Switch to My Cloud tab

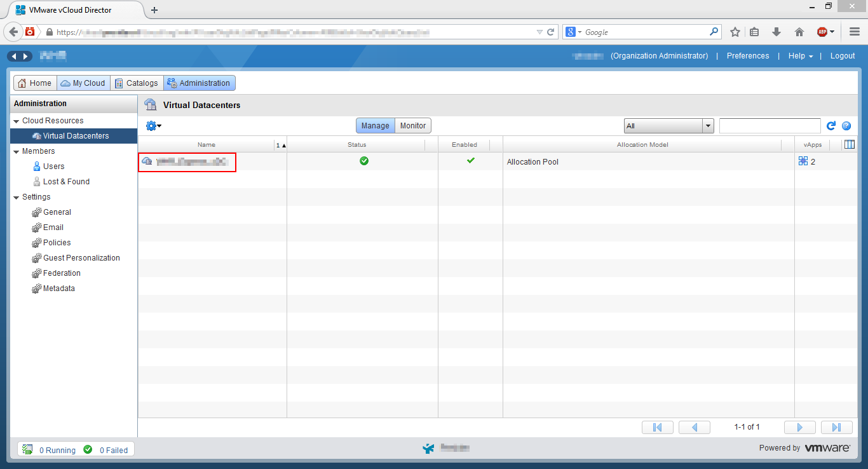click(x=83, y=83)
